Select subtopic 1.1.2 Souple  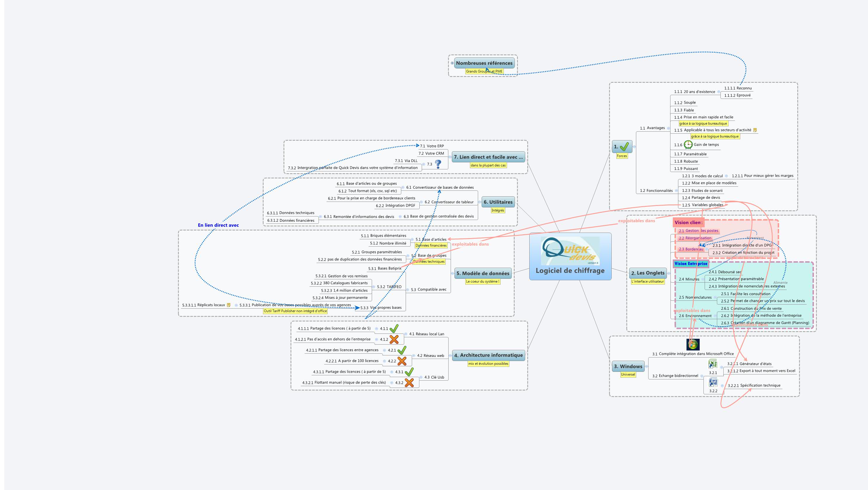(x=685, y=102)
